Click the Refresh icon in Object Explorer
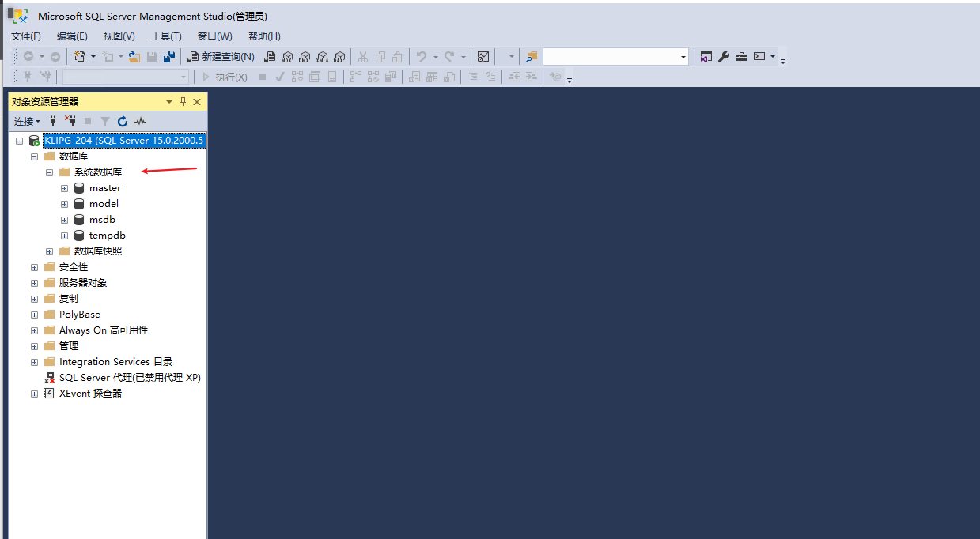Screen dimensions: 980x539 tap(123, 121)
